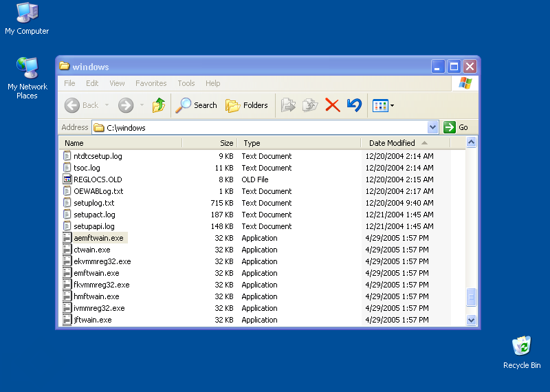Sort by the Type column header
The image size is (550, 392).
tap(299, 143)
